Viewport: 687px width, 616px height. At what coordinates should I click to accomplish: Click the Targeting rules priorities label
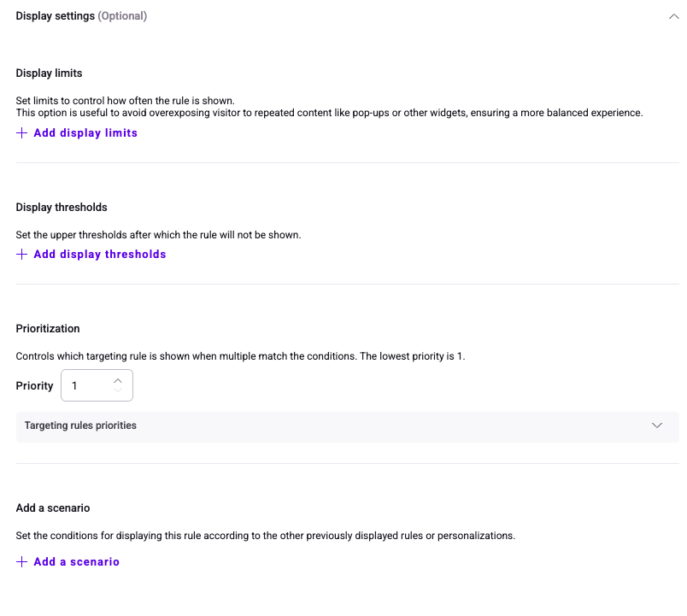(80, 425)
